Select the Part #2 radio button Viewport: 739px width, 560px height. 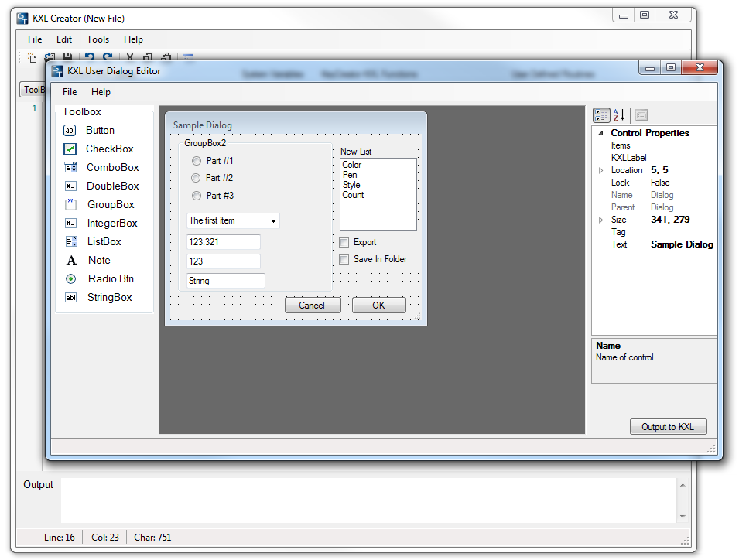click(x=197, y=179)
